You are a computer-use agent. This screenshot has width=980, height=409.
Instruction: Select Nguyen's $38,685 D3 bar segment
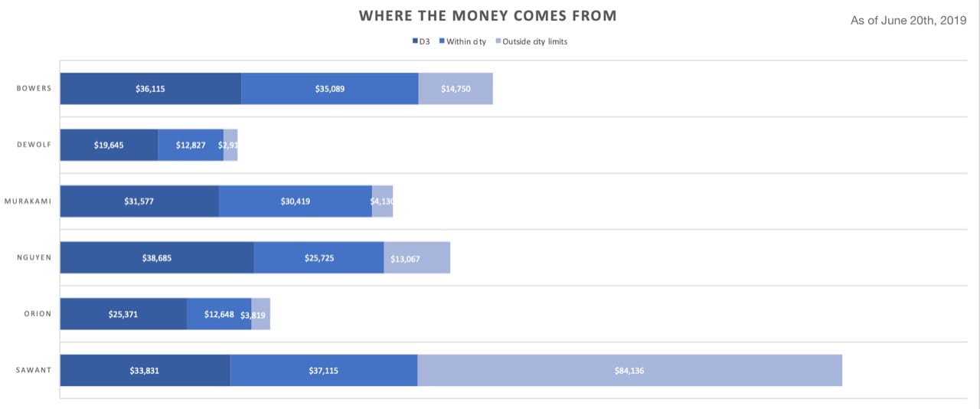(x=157, y=257)
